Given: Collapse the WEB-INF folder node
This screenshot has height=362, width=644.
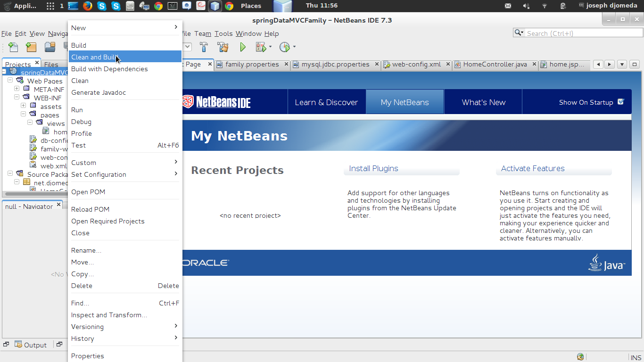Looking at the screenshot, I should coord(17,98).
